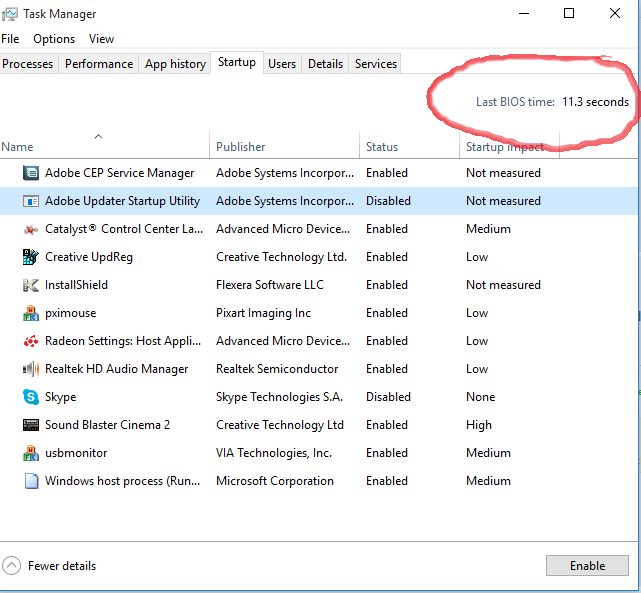Select Adobe Updater Startup Utility name

(x=122, y=201)
